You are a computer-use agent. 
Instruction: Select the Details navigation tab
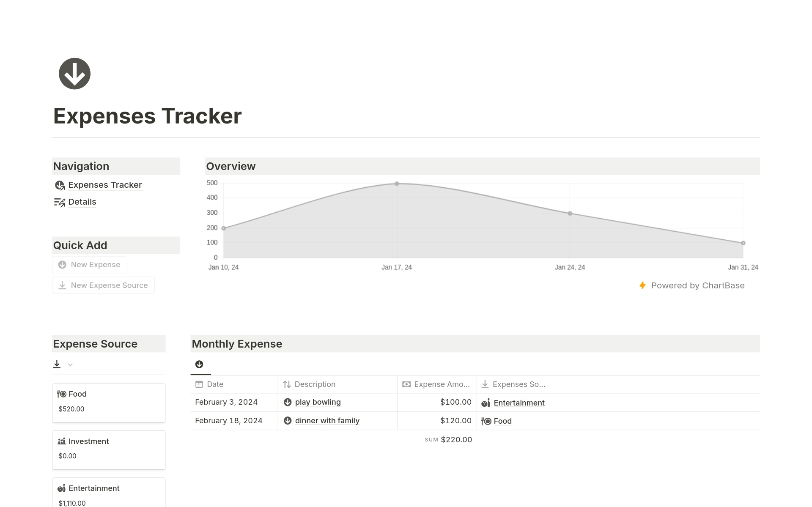tap(82, 202)
